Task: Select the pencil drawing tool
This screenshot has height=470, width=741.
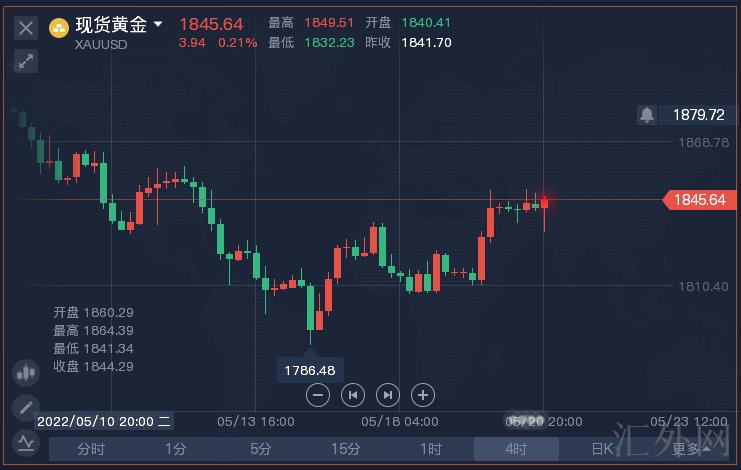Action: 26,407
